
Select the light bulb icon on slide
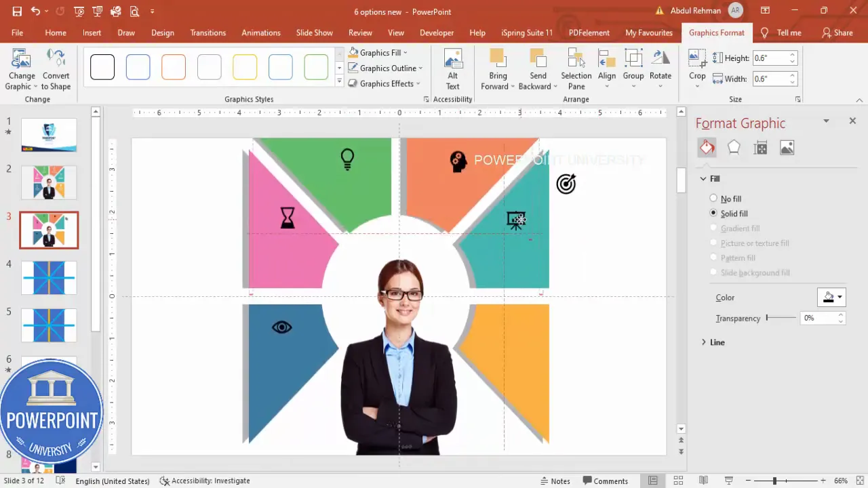click(x=347, y=159)
